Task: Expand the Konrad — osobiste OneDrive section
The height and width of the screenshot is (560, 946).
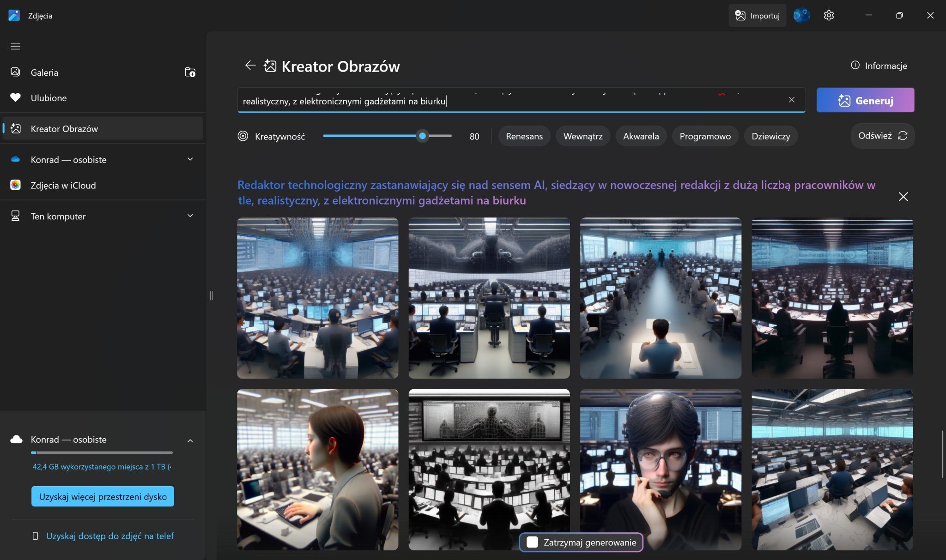Action: tap(190, 159)
